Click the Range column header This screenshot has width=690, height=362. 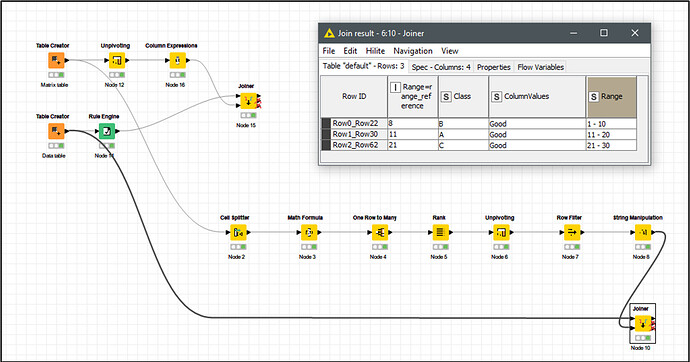tap(611, 97)
